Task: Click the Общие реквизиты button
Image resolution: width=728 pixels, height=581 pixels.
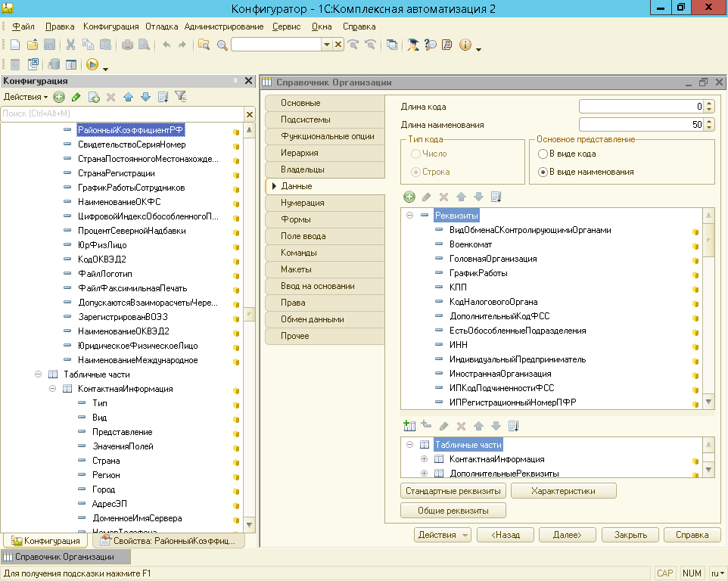Action: 453,511
